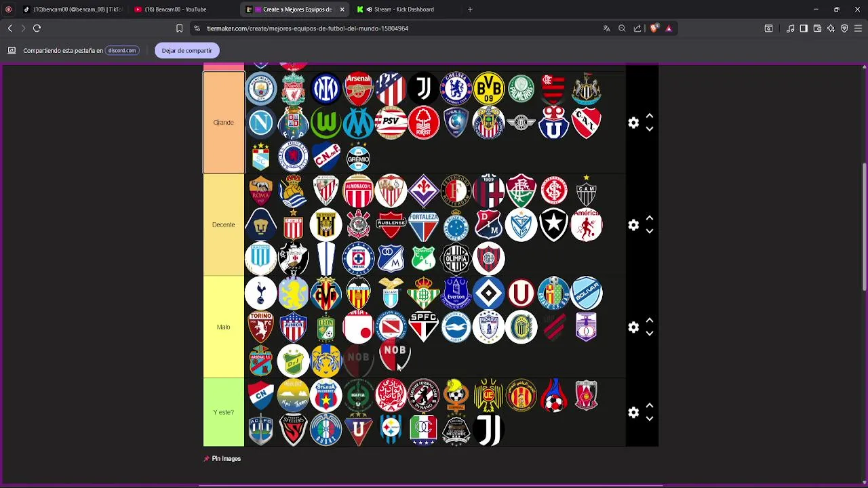868x488 pixels.
Task: Open the browser hamburger menu
Action: pyautogui.click(x=858, y=28)
